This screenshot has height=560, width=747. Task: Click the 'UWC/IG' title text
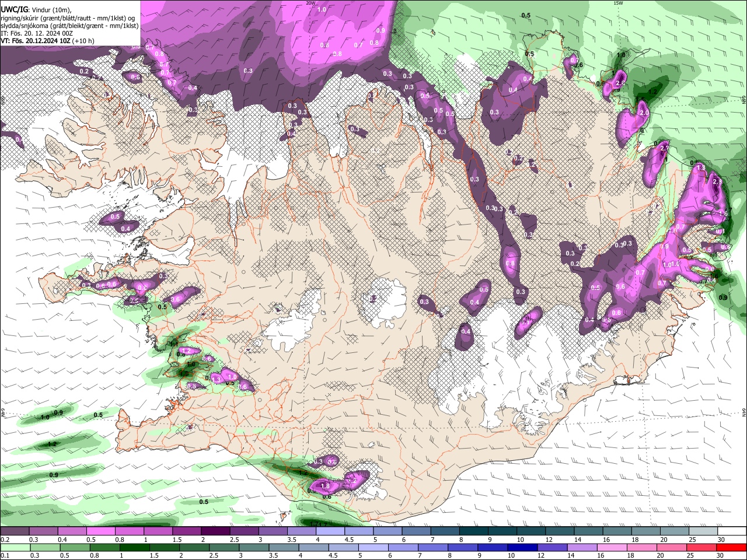(x=15, y=9)
